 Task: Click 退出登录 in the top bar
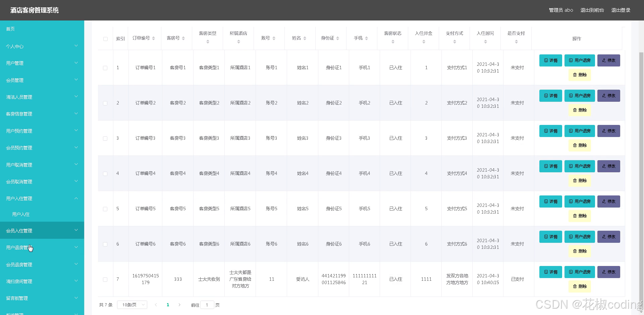pos(621,10)
